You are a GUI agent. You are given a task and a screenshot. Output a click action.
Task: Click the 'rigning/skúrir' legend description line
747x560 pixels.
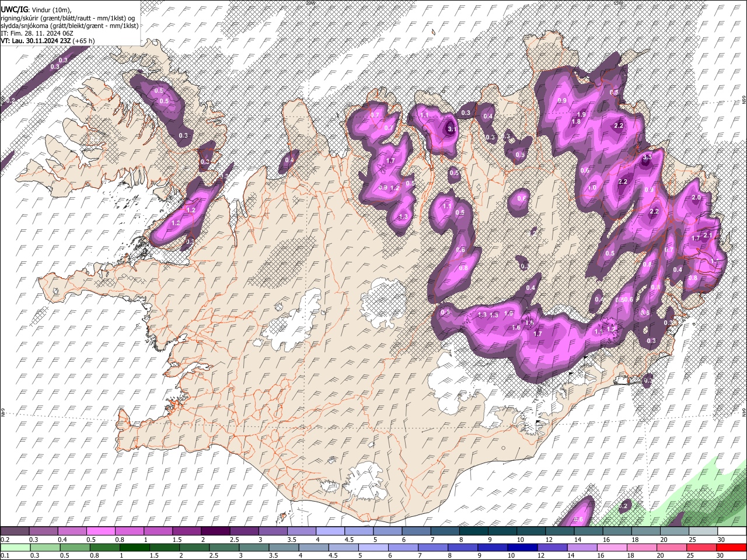pyautogui.click(x=68, y=18)
